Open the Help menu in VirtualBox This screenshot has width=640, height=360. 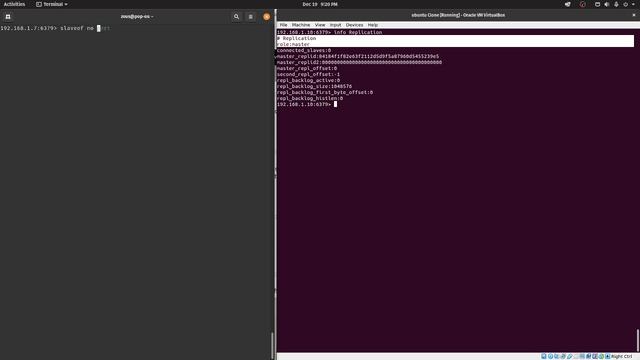(x=373, y=25)
